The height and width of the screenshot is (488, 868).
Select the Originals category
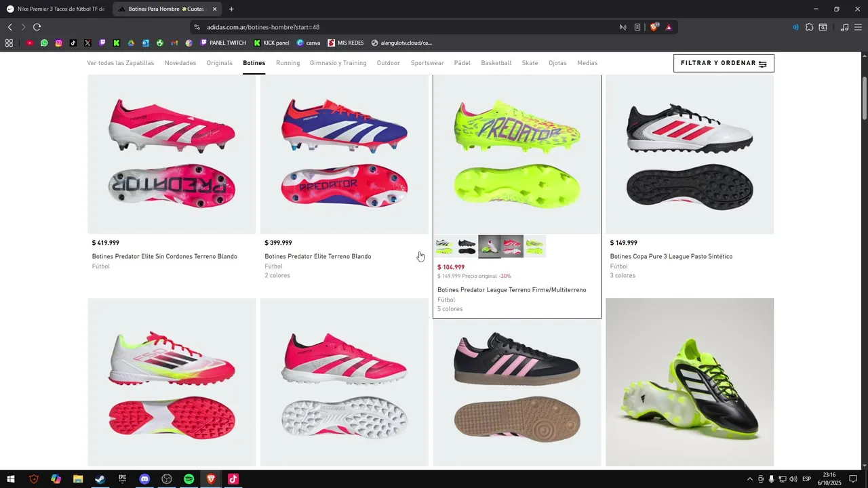[x=220, y=63]
